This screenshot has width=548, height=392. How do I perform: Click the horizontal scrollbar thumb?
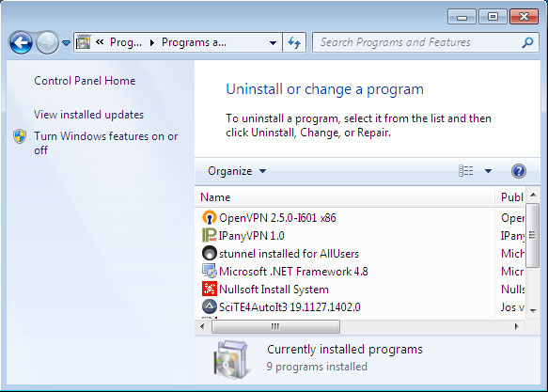[x=275, y=327]
